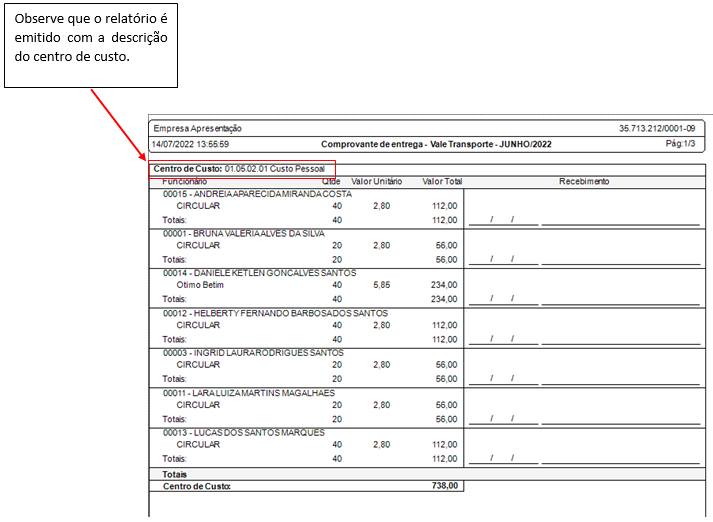Click the 'Valor Total' column header

coord(442,182)
